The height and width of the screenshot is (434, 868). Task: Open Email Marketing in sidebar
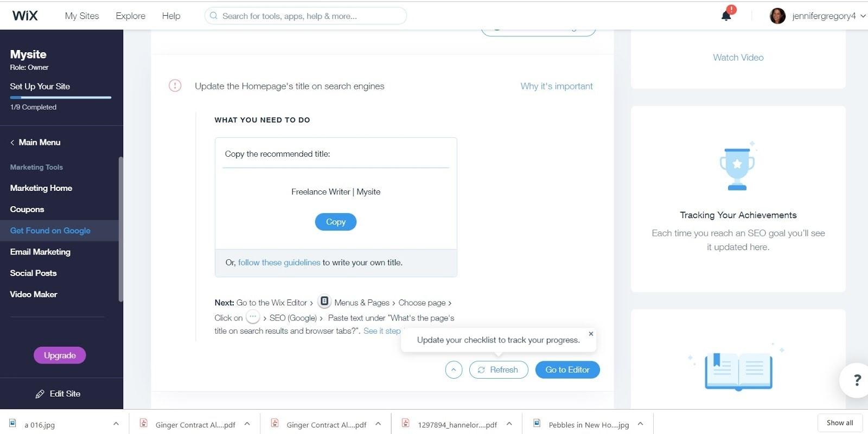coord(40,252)
